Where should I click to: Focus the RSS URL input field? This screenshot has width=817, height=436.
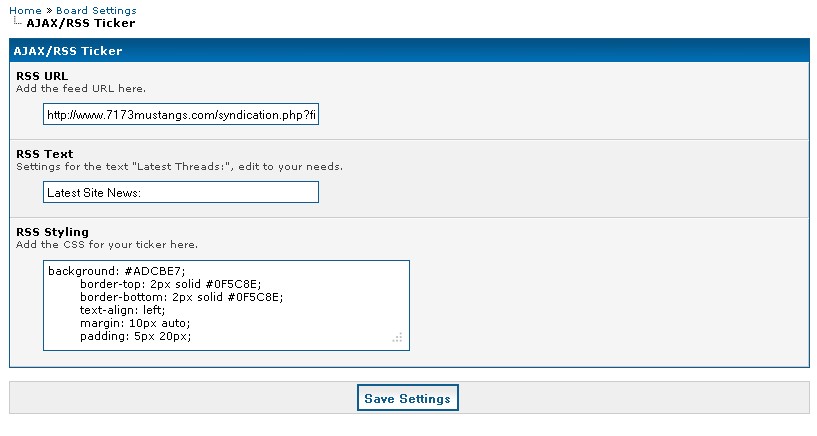point(181,115)
